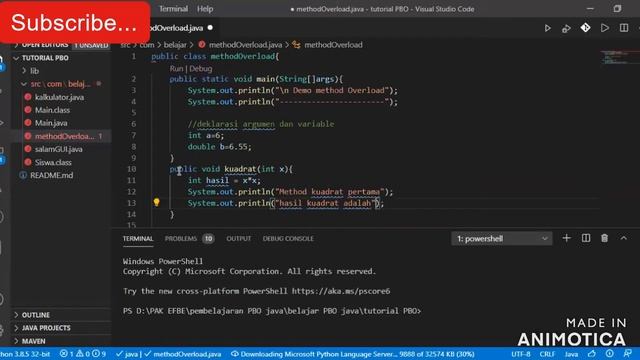Click the errors and warnings status icons
This screenshot has width=640, height=360.
pos(83,354)
